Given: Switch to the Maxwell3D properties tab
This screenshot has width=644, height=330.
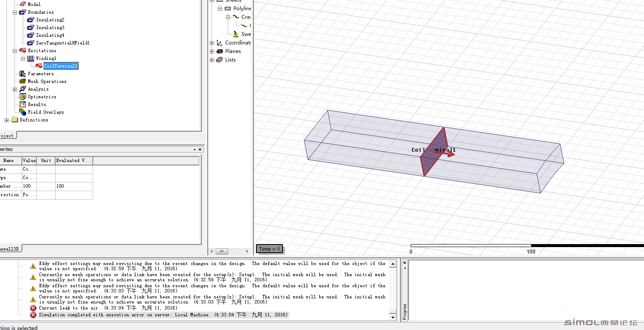Looking at the screenshot, I should [10, 248].
